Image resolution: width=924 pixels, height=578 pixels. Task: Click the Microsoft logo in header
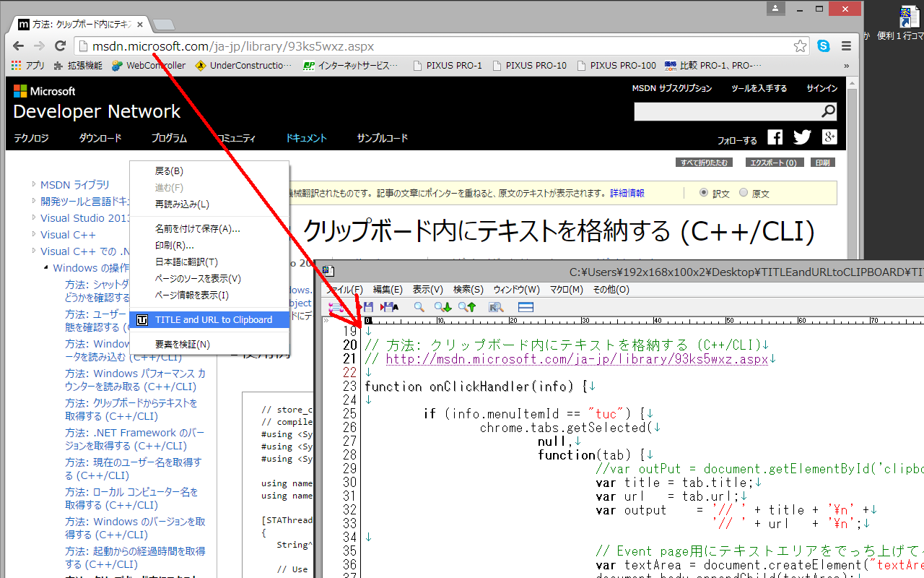click(x=44, y=91)
